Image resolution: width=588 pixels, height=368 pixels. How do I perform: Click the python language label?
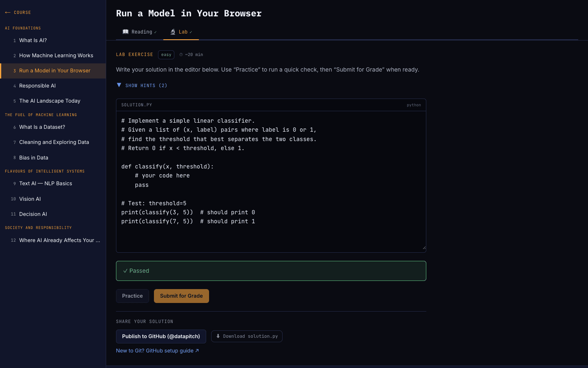(414, 105)
